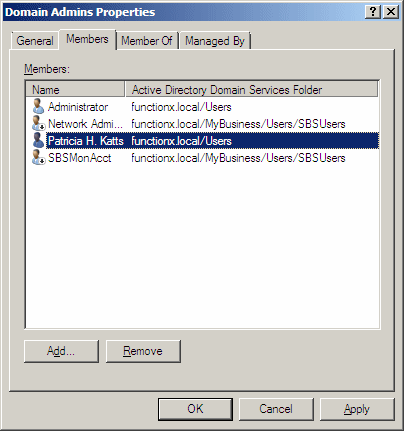
Task: Sort by the Name column header
Action: (x=75, y=89)
